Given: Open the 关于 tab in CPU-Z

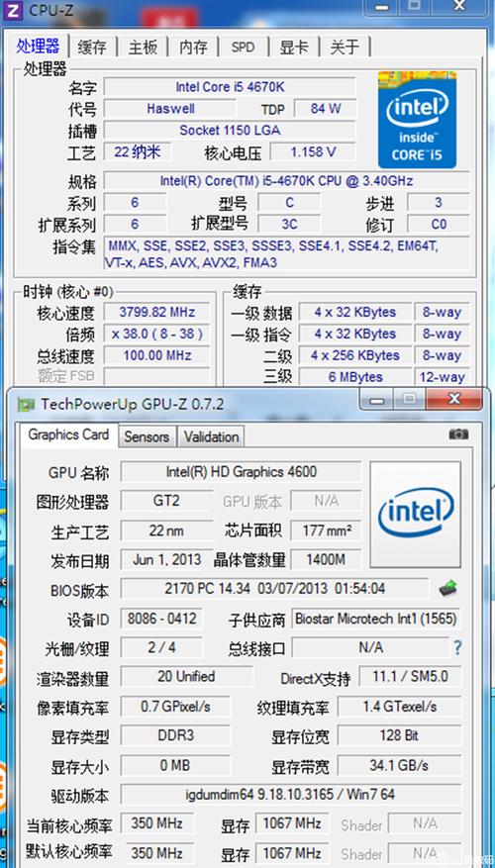Looking at the screenshot, I should click(x=345, y=48).
